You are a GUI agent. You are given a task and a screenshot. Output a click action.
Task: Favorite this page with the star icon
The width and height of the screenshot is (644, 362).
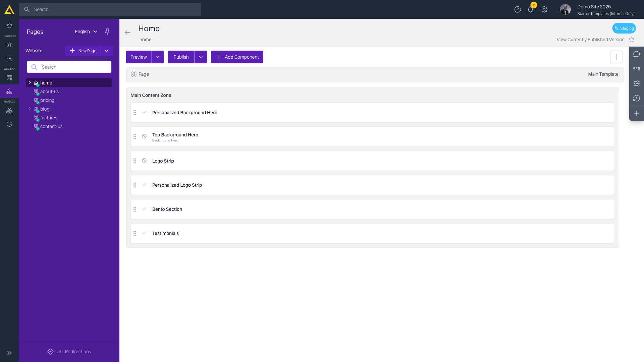tap(632, 40)
